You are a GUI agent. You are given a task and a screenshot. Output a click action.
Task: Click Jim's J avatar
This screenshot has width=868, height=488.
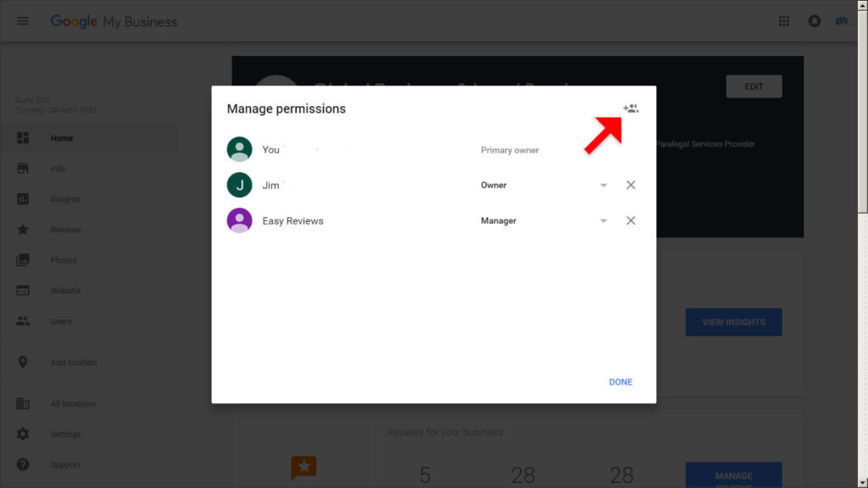(239, 185)
